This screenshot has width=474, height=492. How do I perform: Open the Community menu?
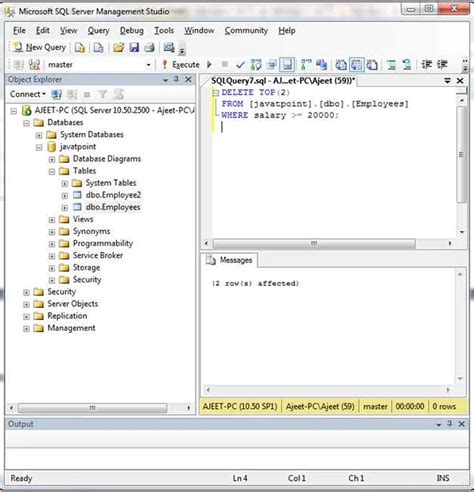click(x=246, y=31)
